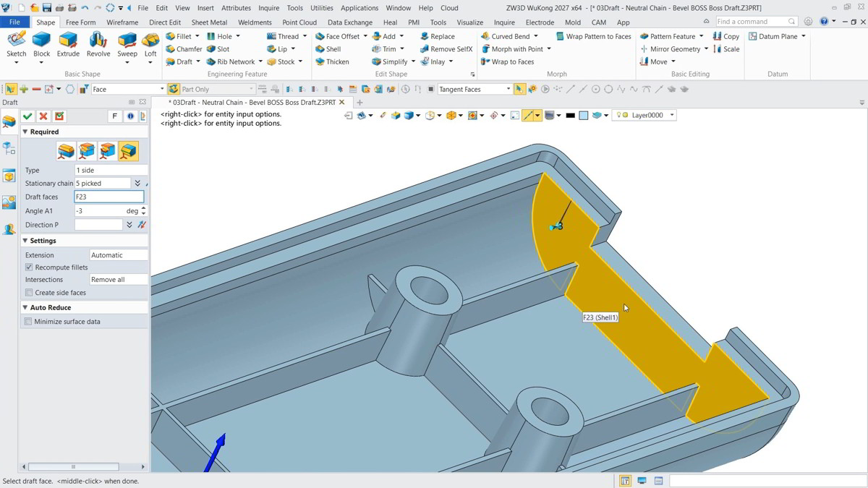The height and width of the screenshot is (488, 868).
Task: Click the Thicken tool
Action: point(332,61)
